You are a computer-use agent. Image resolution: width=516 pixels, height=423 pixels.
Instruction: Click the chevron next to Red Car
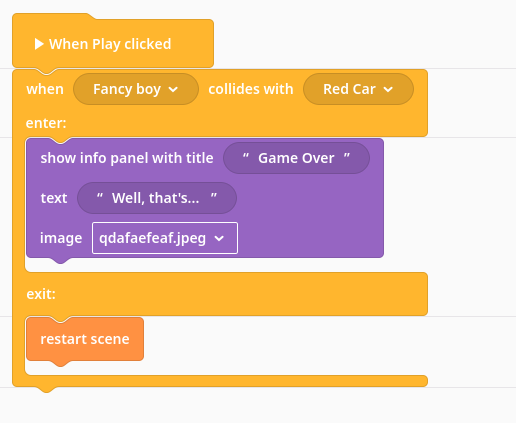[388, 89]
